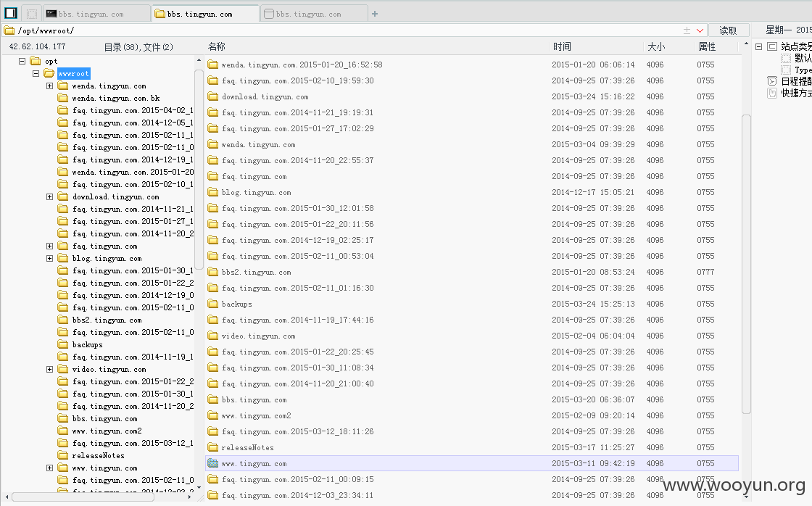
Task: Click the 0777 attribute of bbs2.tingyun.com
Action: point(705,272)
